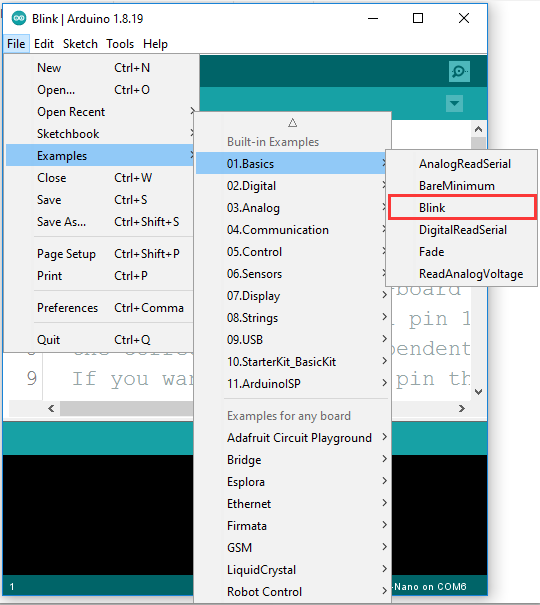Expand the Ethernet examples submenu
540x605 pixels.
pos(292,504)
